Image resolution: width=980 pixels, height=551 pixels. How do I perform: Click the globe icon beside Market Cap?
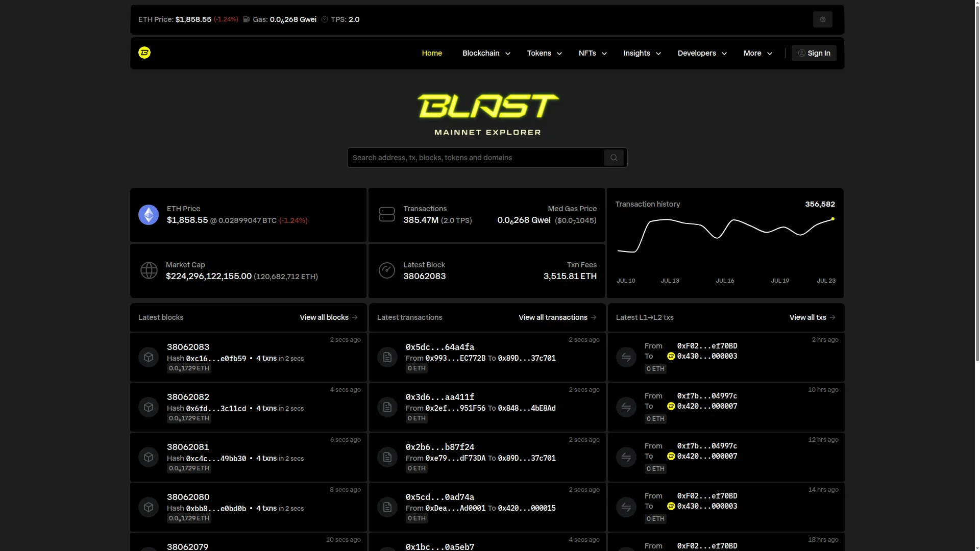(x=149, y=270)
